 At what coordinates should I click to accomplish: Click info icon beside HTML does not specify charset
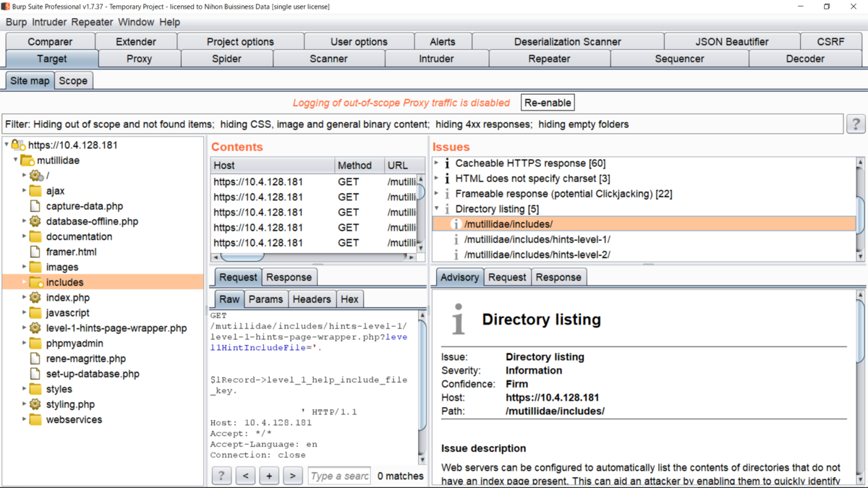click(447, 179)
